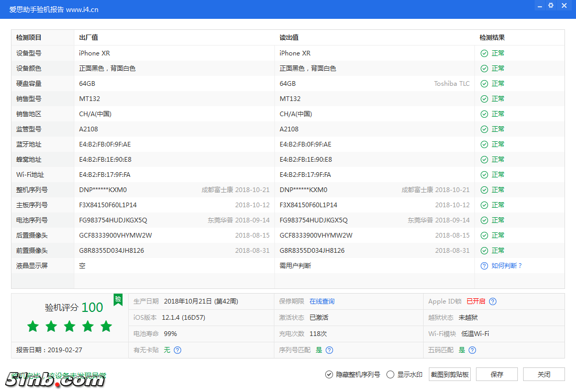The height and width of the screenshot is (392, 576).
Task: Click the question mark icon next to 如何判断
Action: pyautogui.click(x=484, y=265)
